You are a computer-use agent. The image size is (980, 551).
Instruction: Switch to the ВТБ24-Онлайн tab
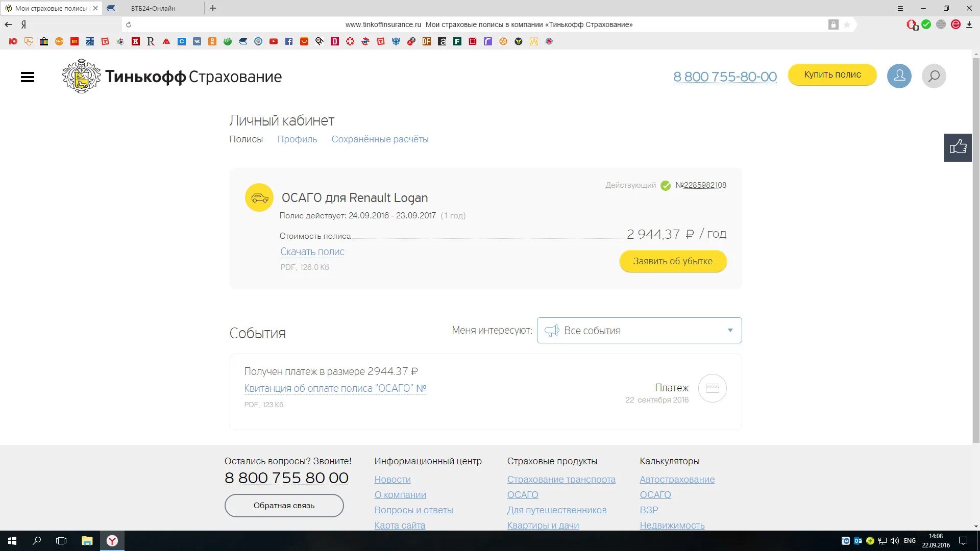click(153, 8)
